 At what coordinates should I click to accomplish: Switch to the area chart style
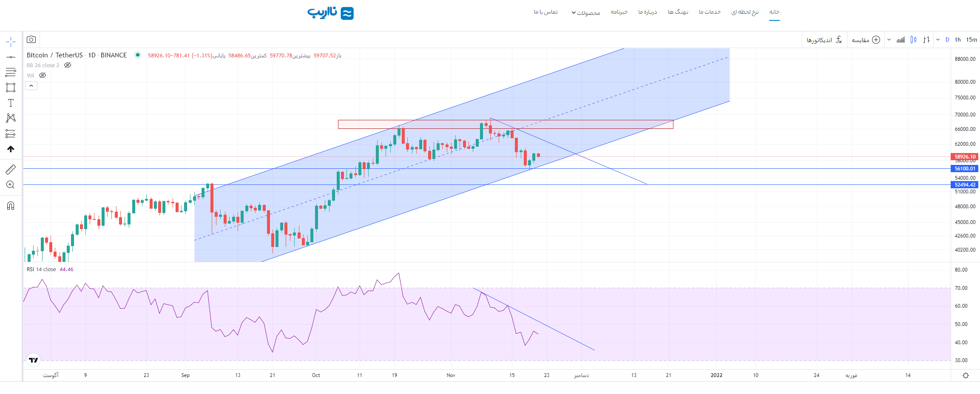[900, 40]
